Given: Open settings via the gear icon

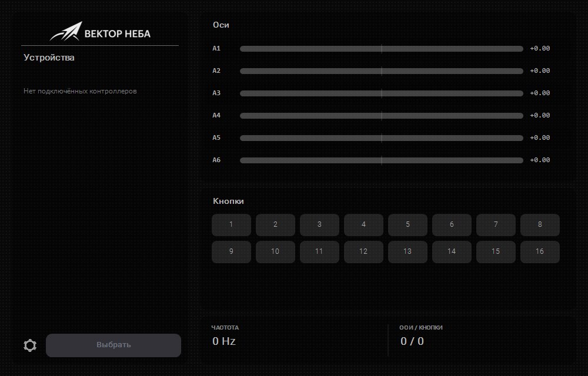Looking at the screenshot, I should [30, 345].
